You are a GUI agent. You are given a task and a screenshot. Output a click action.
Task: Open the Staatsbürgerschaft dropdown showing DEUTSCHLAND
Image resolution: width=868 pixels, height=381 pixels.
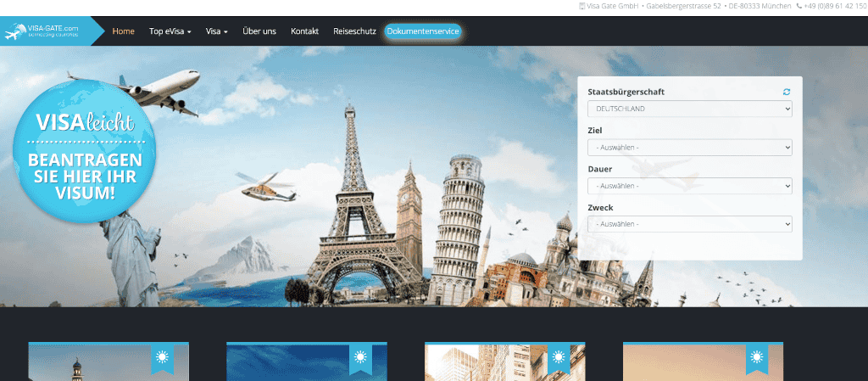tap(689, 109)
